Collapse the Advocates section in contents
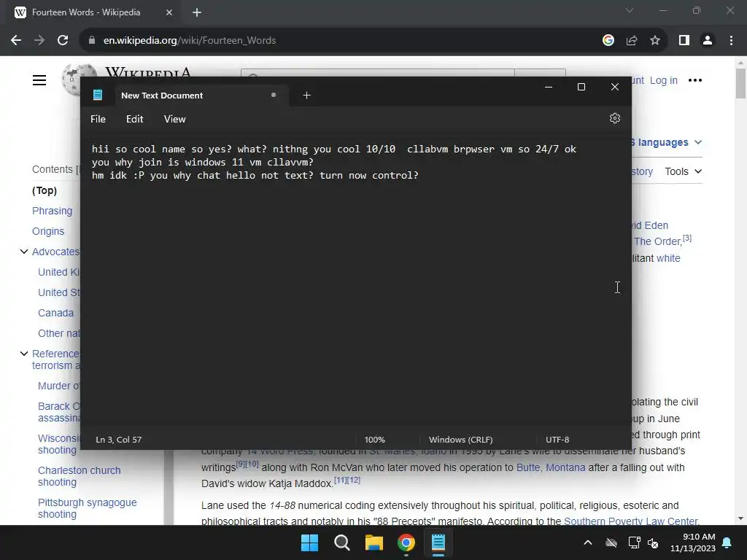 (24, 252)
